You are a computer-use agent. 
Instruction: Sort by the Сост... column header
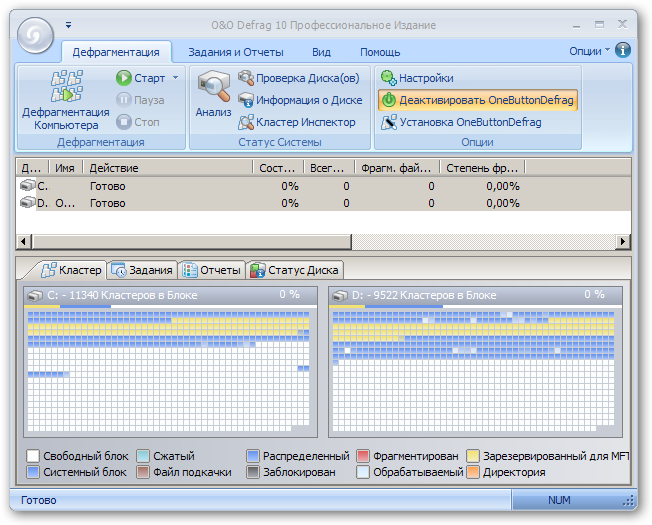click(278, 168)
